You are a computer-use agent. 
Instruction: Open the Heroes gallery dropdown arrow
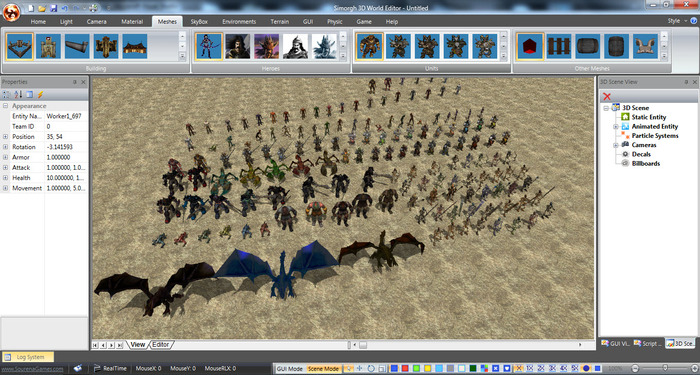[x=343, y=56]
